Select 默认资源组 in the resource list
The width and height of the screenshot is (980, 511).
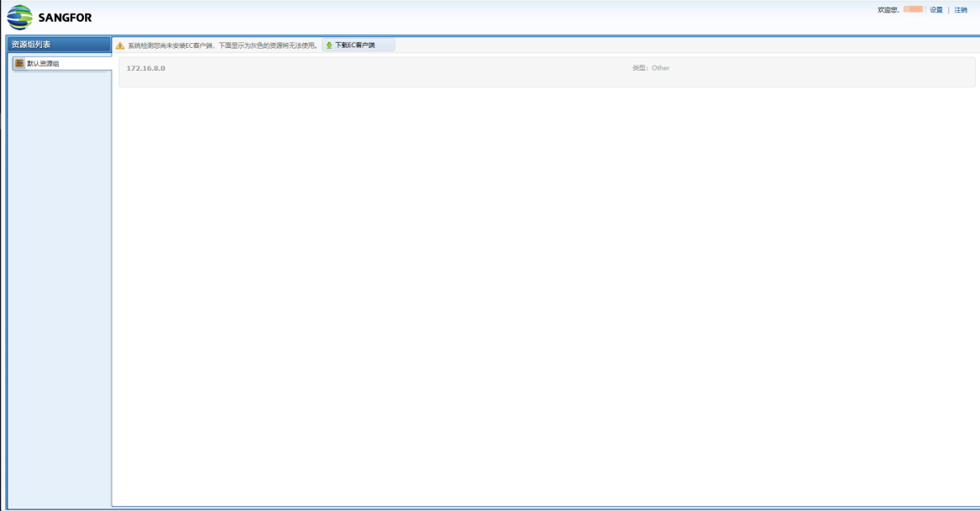click(x=43, y=63)
